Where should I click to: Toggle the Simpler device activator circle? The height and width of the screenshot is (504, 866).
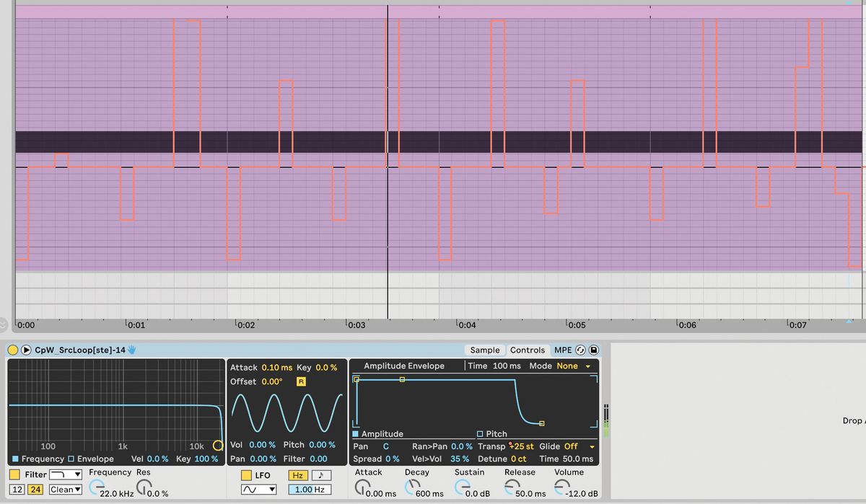coord(13,350)
